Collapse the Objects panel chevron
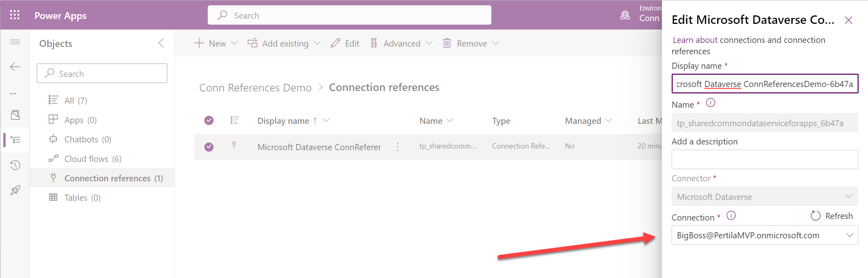The width and height of the screenshot is (868, 278). point(161,43)
